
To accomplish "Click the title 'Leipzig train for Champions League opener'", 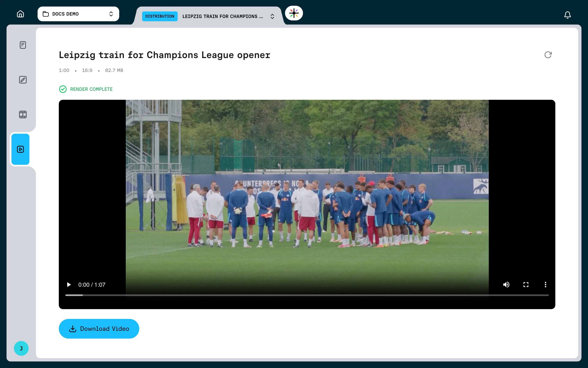I will pyautogui.click(x=165, y=55).
